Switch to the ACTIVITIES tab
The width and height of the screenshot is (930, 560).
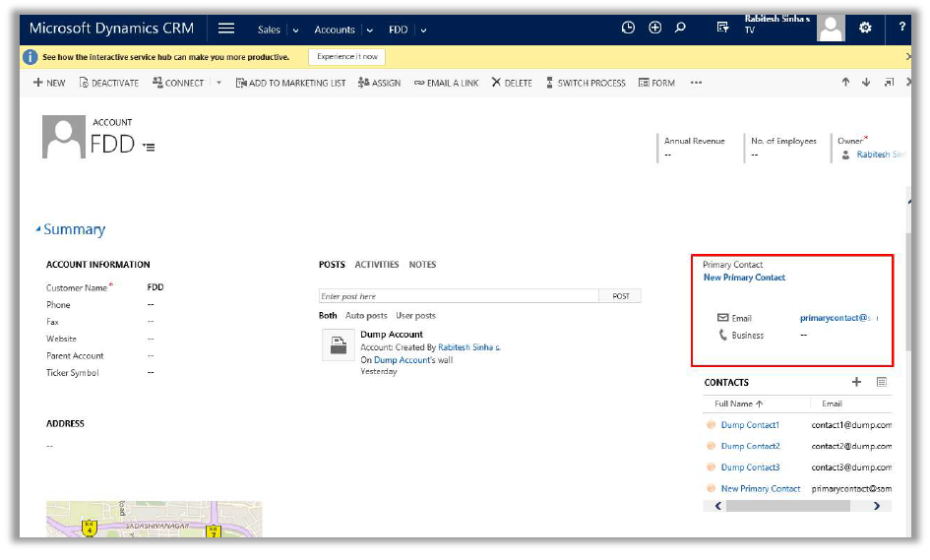pos(377,265)
